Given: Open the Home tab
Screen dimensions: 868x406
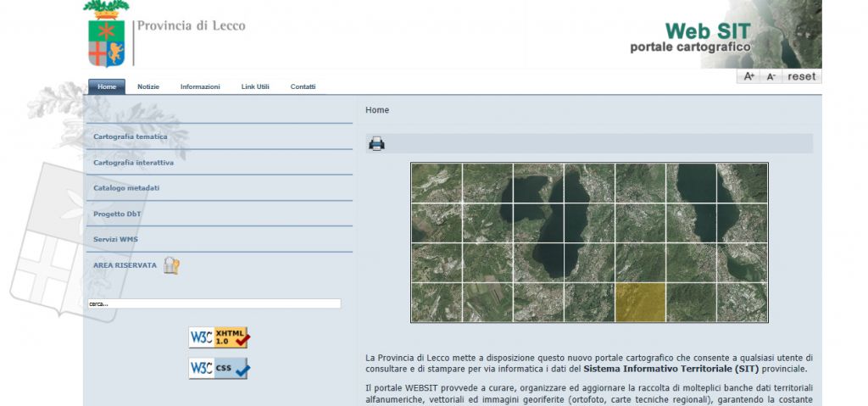Looking at the screenshot, I should pos(107,86).
